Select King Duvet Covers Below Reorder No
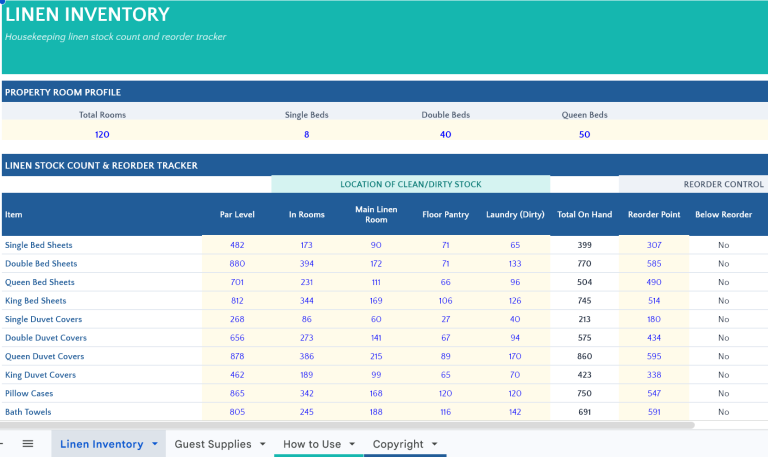Image resolution: width=768 pixels, height=457 pixels. coord(723,375)
